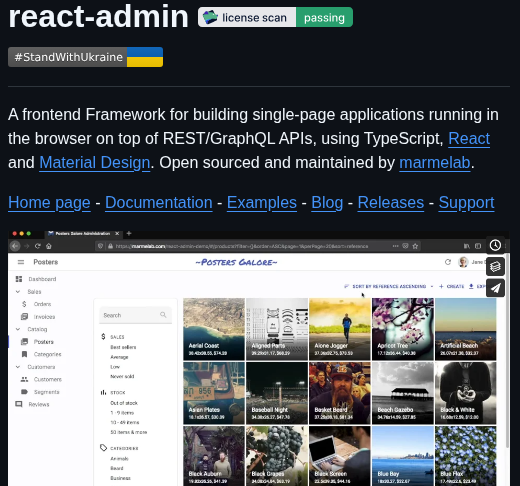Click the browser home icon in demo
This screenshot has width=520, height=486.
click(49, 246)
